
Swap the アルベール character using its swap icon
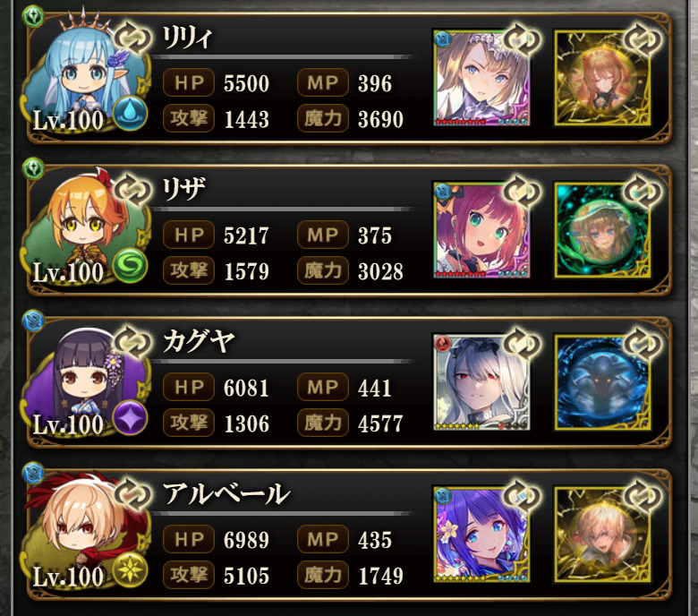(132, 495)
